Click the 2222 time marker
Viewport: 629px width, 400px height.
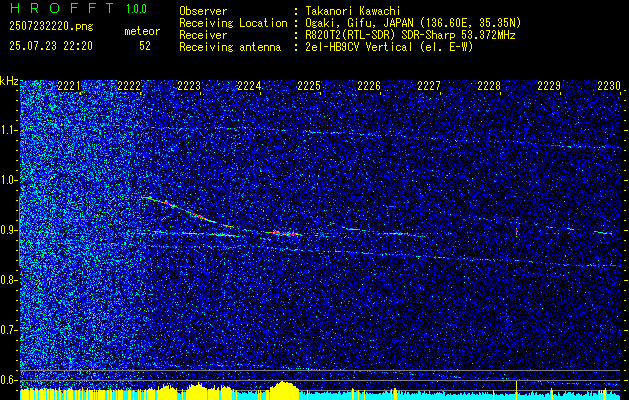[129, 86]
